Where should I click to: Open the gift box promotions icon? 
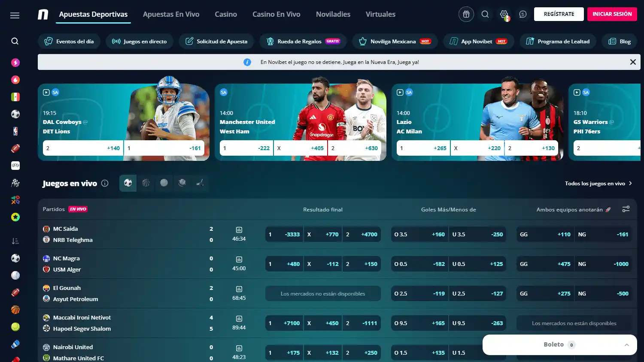pyautogui.click(x=466, y=14)
